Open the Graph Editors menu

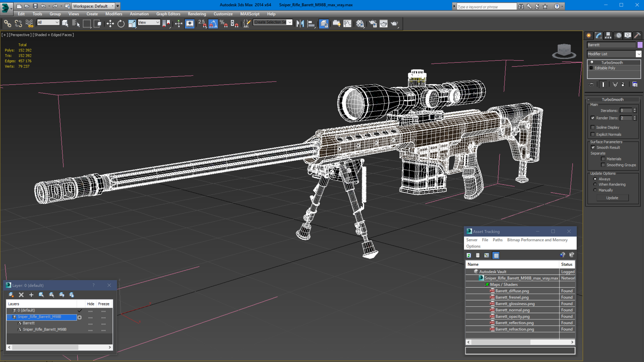coord(168,14)
